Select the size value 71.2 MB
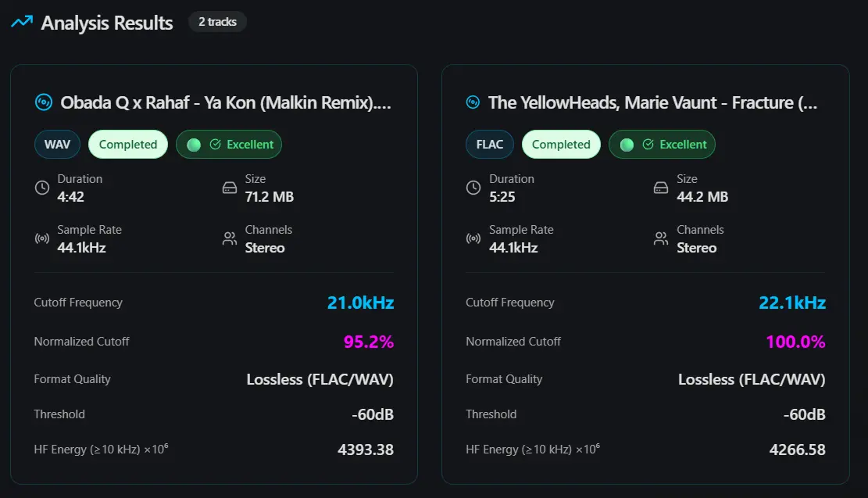Viewport: 868px width, 498px height. tap(270, 197)
